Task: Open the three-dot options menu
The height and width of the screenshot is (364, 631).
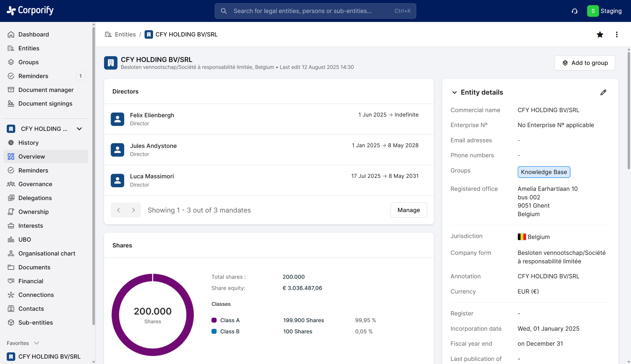Action: point(616,35)
